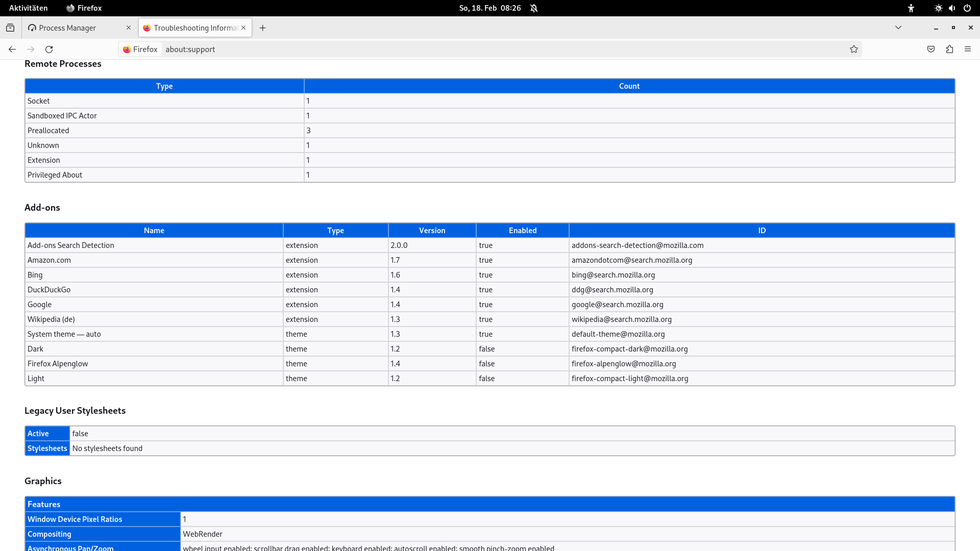Click the forward navigation arrow
Image resolution: width=980 pixels, height=551 pixels.
31,49
